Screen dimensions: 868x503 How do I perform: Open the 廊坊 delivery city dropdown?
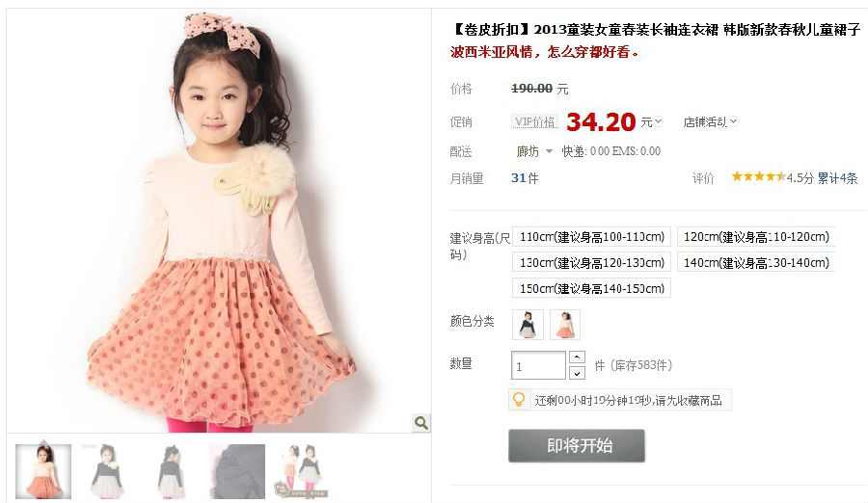pyautogui.click(x=534, y=151)
